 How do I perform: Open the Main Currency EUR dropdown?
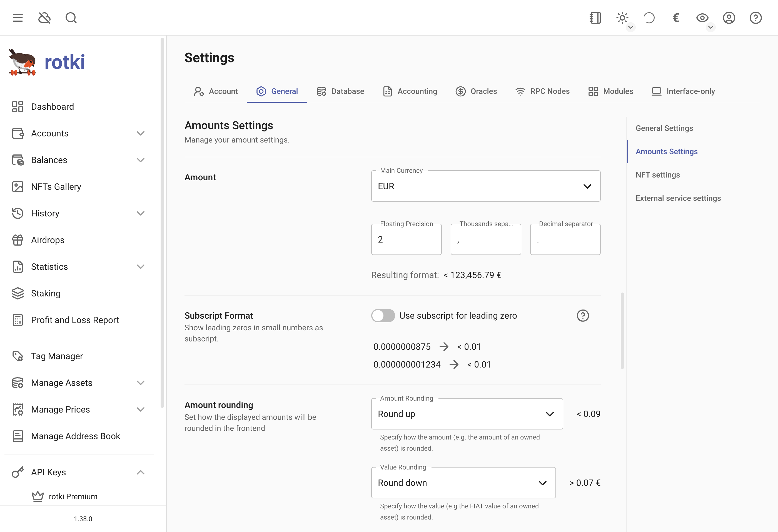[x=486, y=186]
